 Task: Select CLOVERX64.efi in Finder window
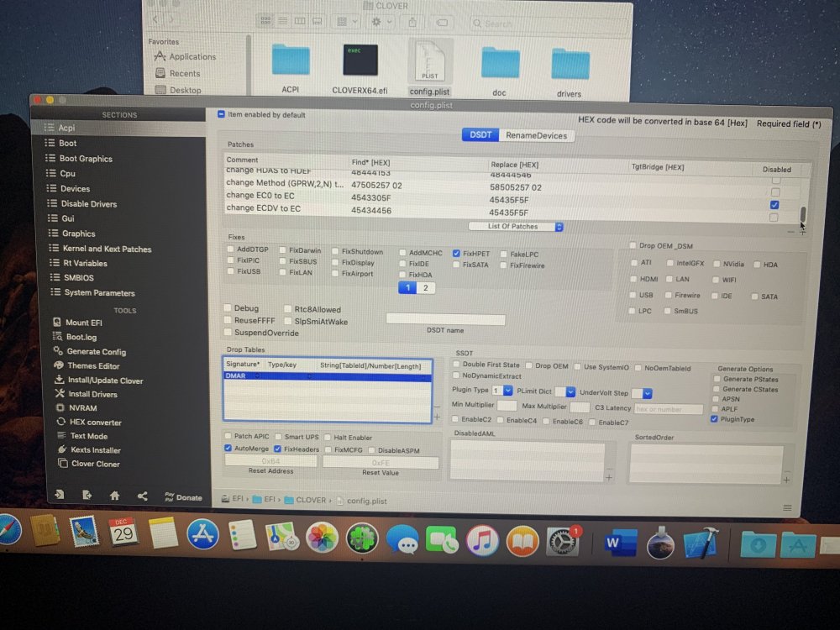point(360,69)
